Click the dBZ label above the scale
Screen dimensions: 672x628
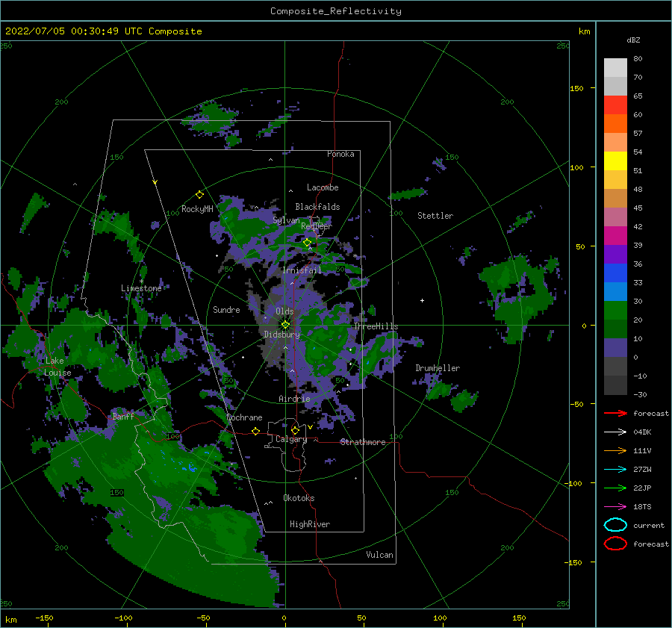(x=633, y=40)
